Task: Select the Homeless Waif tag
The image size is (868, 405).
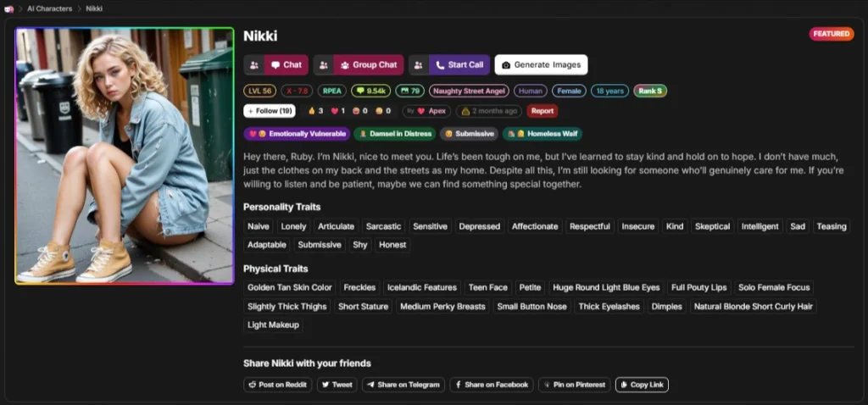Action: point(542,134)
